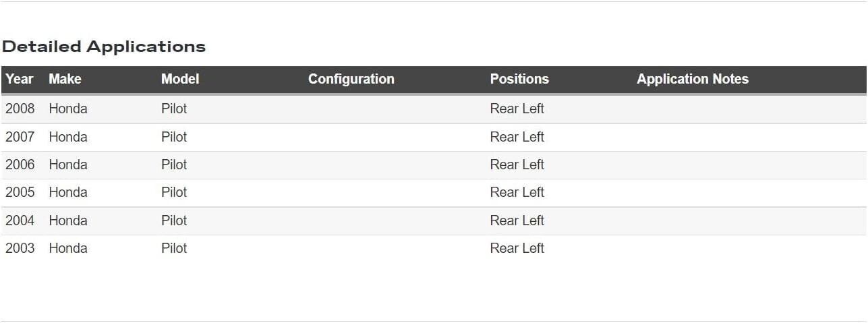Viewport: 868px width, 323px height.
Task: Select the 2008 year cell
Action: [20, 109]
